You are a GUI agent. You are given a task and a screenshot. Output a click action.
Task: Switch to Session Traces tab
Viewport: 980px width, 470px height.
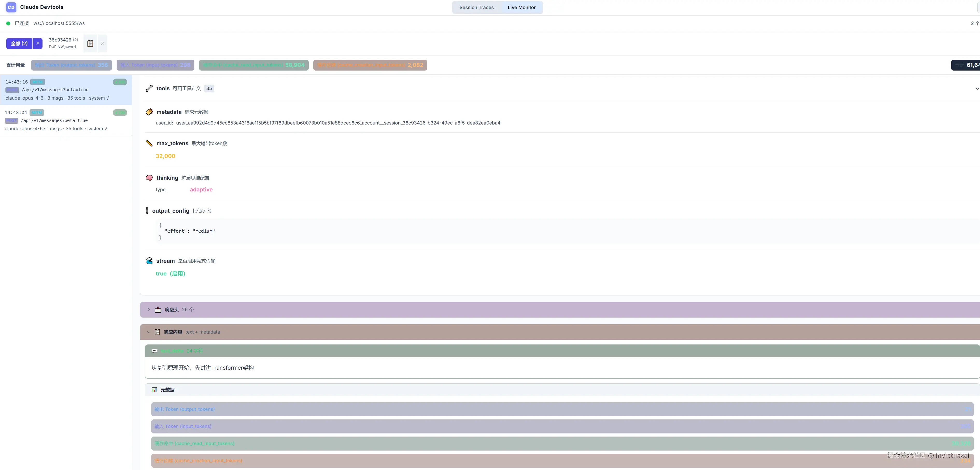pos(476,7)
